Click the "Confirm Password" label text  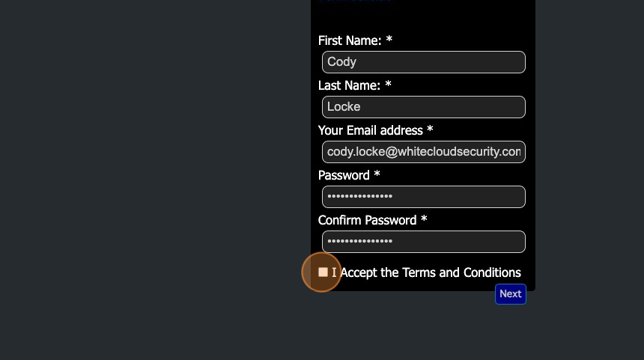367,220
